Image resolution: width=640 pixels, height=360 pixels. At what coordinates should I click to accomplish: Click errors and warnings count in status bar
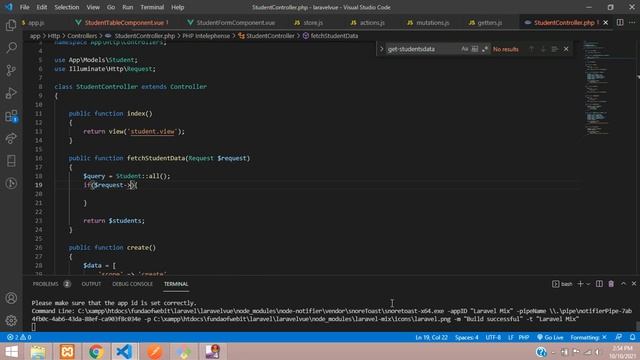pos(19,338)
